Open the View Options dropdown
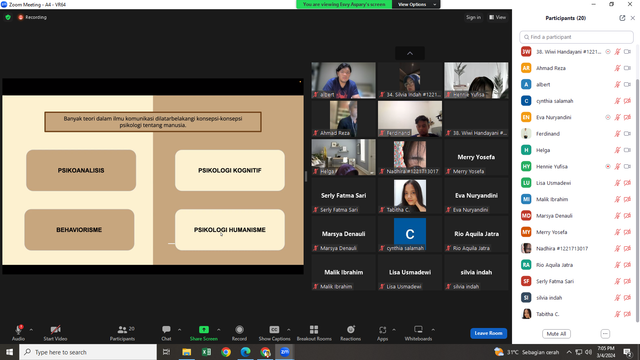The image size is (640, 360). [x=416, y=4]
